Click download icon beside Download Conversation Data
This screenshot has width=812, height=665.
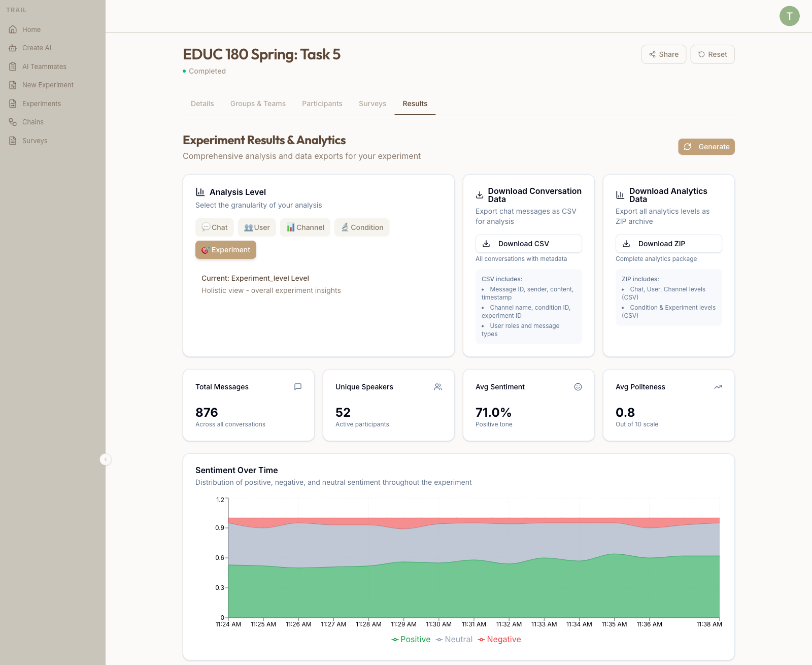coord(480,195)
